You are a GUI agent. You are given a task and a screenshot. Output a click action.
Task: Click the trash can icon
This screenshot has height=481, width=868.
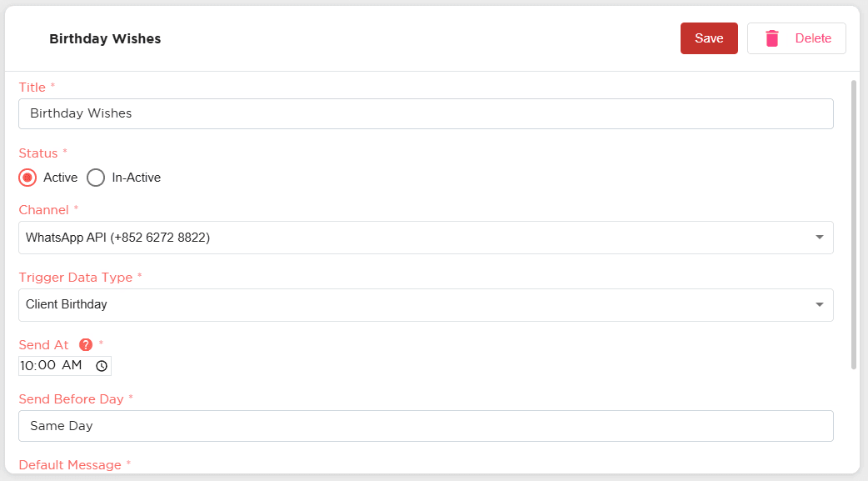pos(771,38)
